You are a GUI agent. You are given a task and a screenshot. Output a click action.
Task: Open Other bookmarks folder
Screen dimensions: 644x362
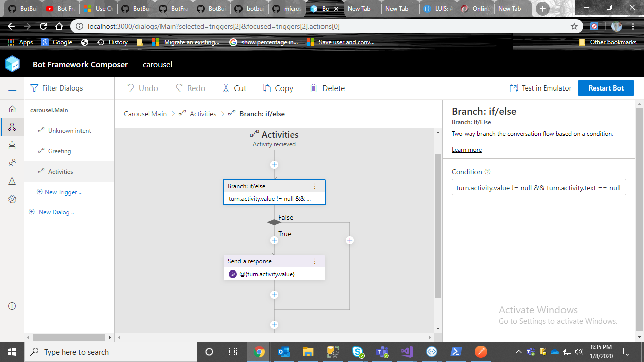pyautogui.click(x=608, y=42)
